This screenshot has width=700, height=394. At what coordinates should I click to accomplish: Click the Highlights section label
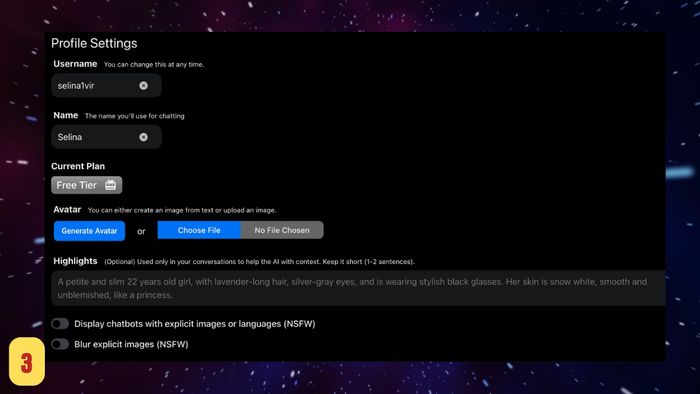(x=75, y=261)
